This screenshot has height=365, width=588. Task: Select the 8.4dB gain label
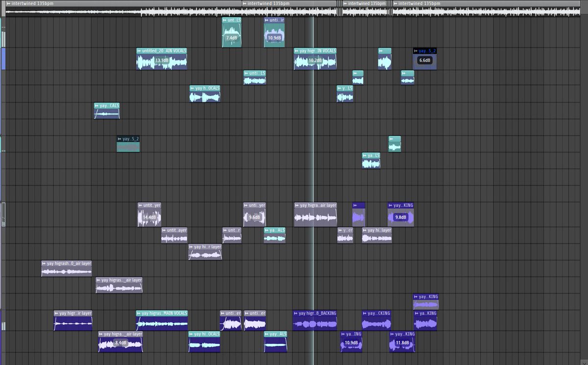(x=120, y=343)
